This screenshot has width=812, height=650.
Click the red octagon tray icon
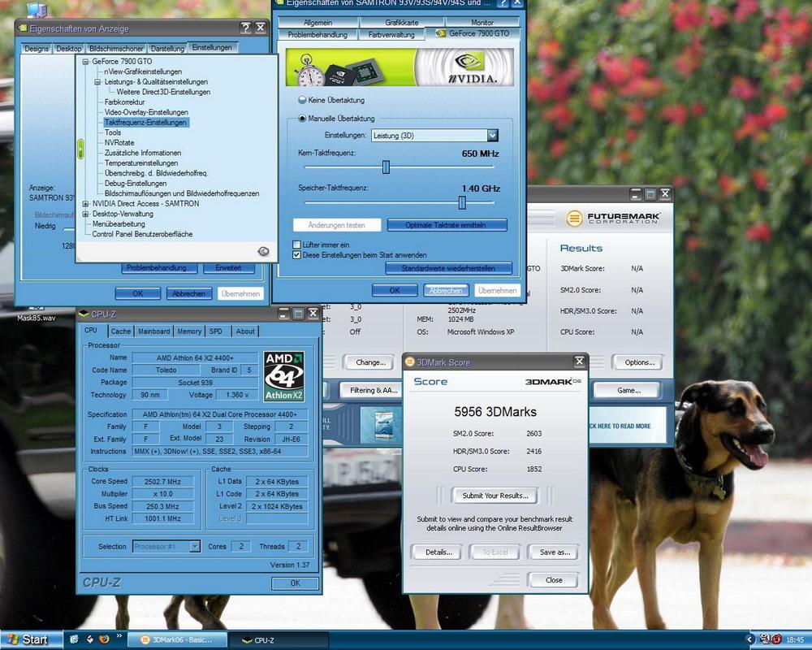click(x=777, y=639)
